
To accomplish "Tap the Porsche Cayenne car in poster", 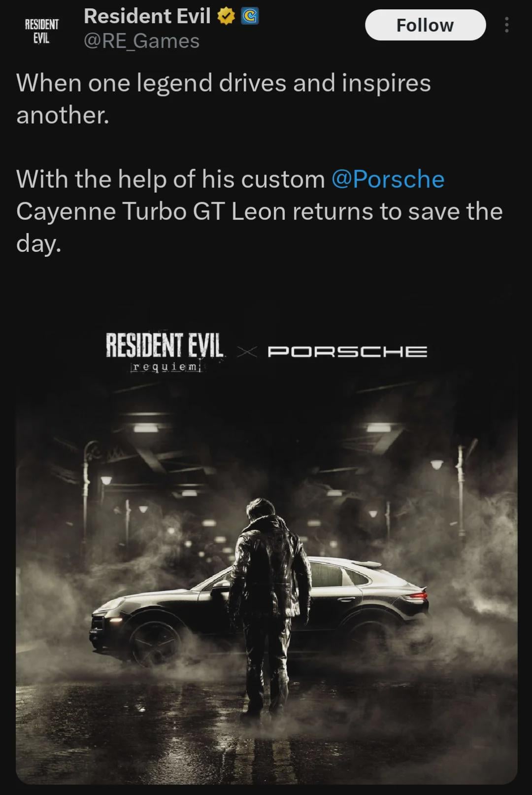I will (259, 609).
